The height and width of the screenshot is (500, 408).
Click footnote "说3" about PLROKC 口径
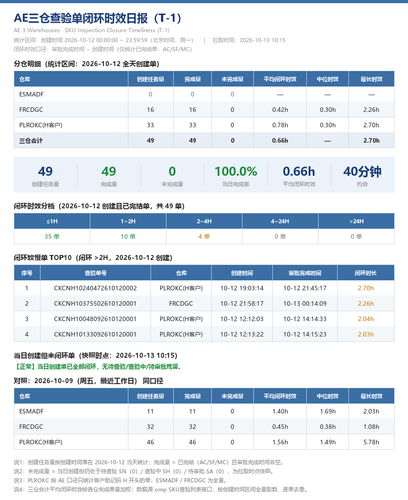tap(120, 480)
